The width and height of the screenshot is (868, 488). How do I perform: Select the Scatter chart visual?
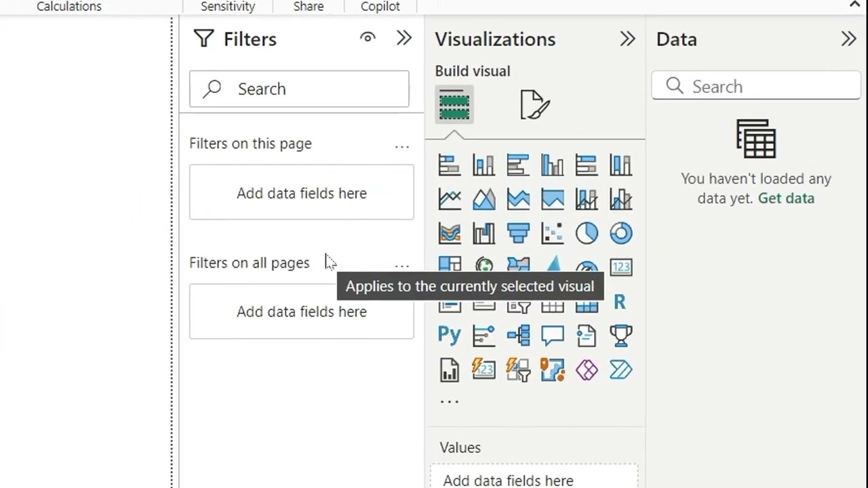click(552, 233)
